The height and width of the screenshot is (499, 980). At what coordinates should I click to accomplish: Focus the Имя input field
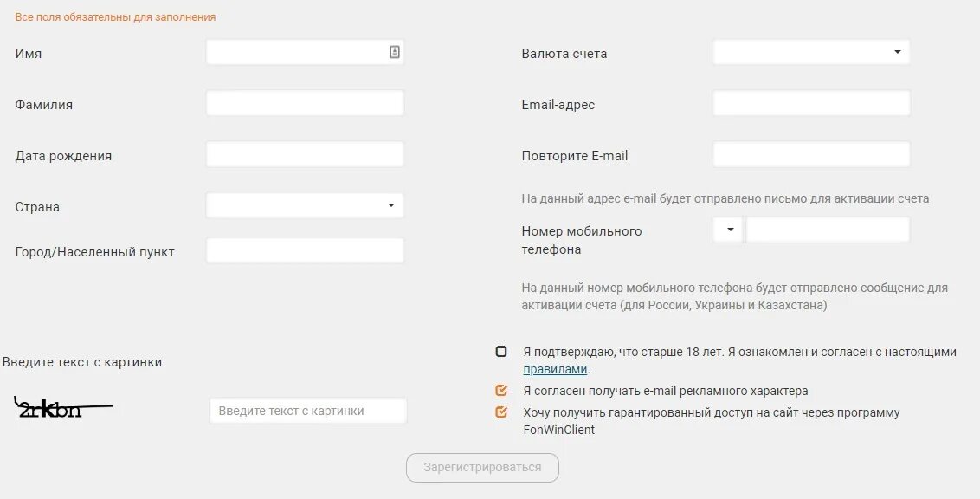[x=305, y=52]
